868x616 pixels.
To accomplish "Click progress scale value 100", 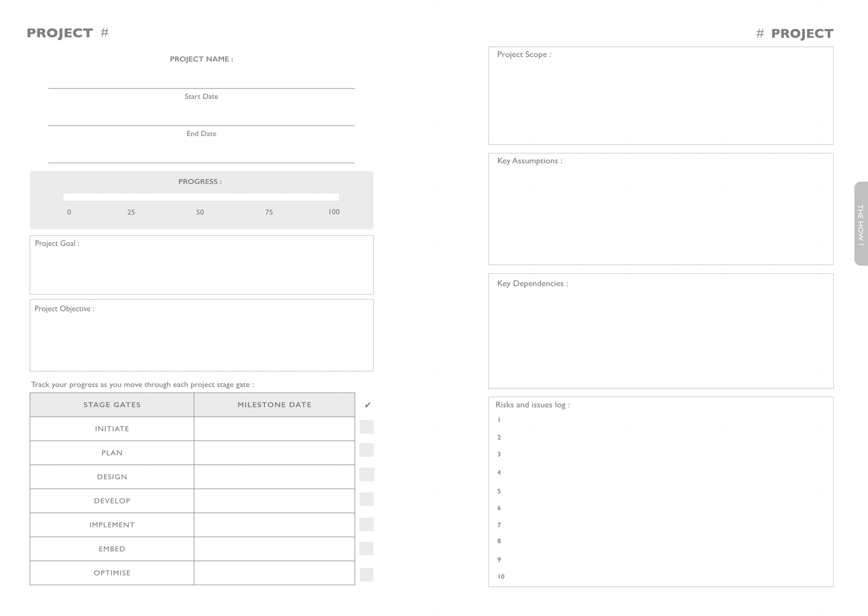I will [x=334, y=212].
